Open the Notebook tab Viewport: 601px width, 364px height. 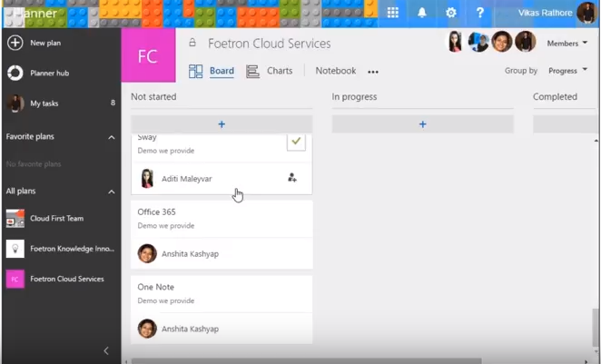tap(335, 71)
